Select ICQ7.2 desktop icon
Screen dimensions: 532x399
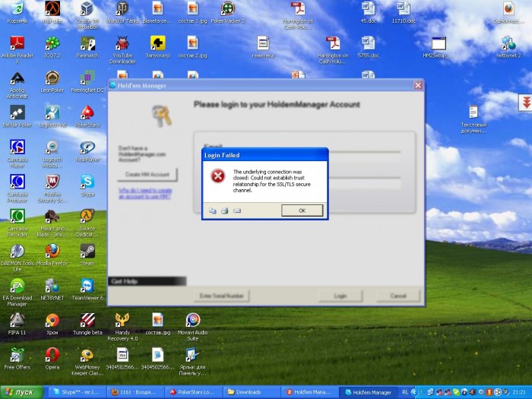[52, 48]
